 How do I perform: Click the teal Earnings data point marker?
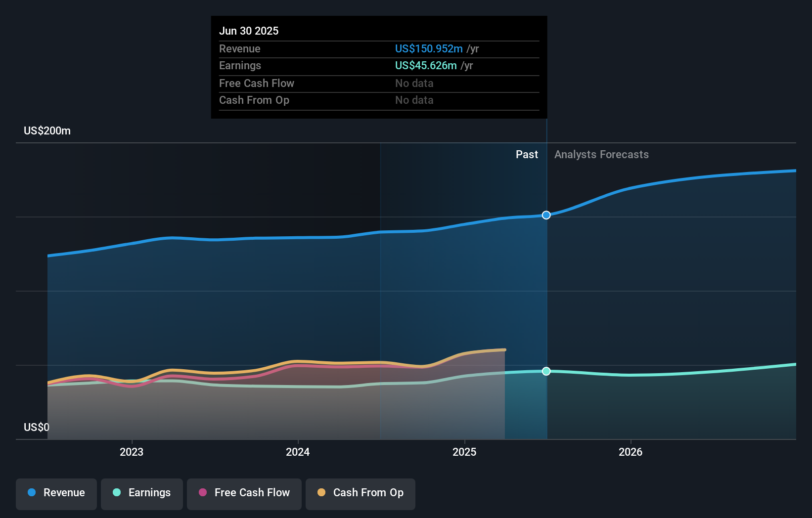546,371
